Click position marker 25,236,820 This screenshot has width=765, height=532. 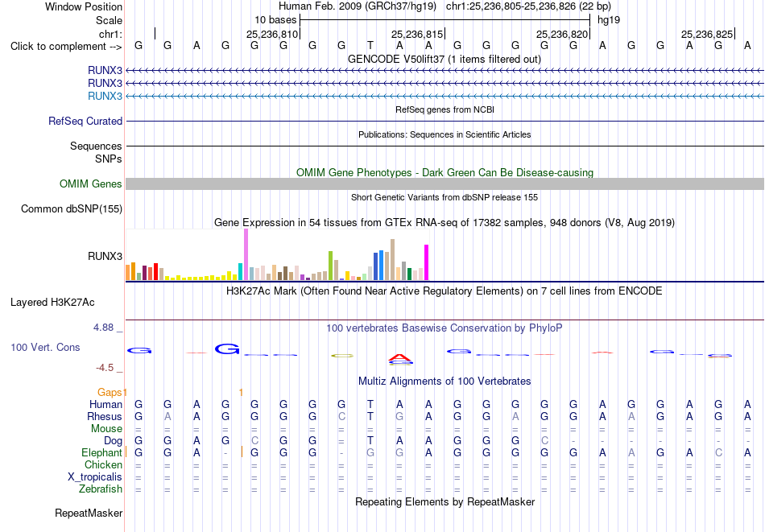562,34
